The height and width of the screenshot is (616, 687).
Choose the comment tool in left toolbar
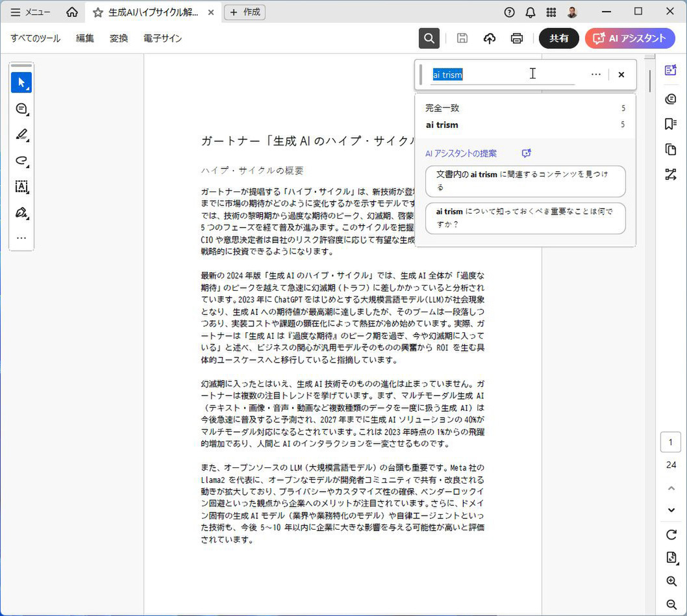click(x=21, y=108)
